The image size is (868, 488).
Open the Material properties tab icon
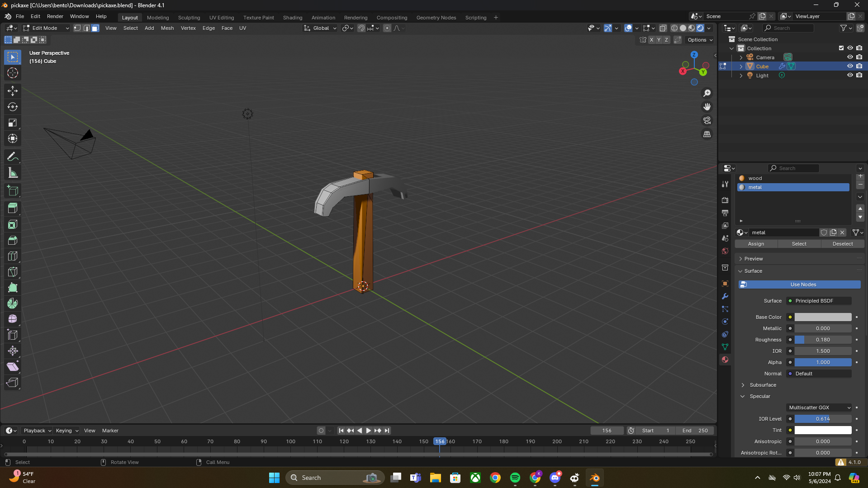pyautogui.click(x=725, y=360)
